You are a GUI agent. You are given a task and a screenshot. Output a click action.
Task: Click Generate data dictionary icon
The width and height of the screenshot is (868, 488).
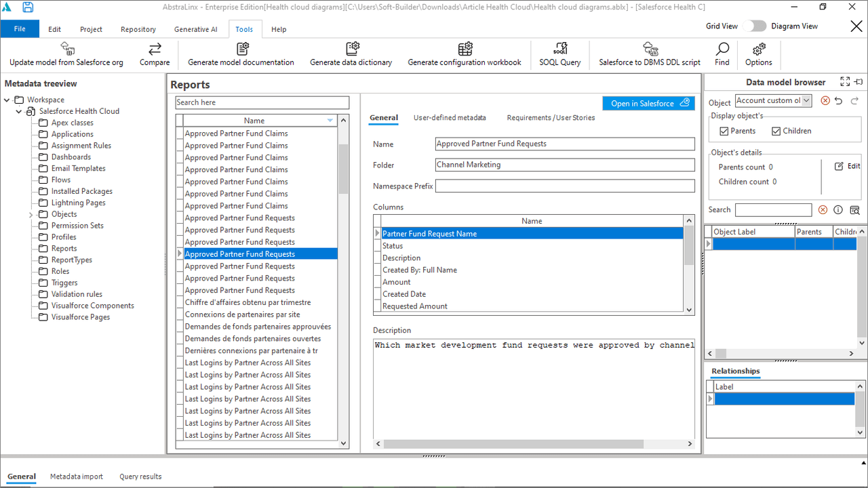[x=351, y=48]
